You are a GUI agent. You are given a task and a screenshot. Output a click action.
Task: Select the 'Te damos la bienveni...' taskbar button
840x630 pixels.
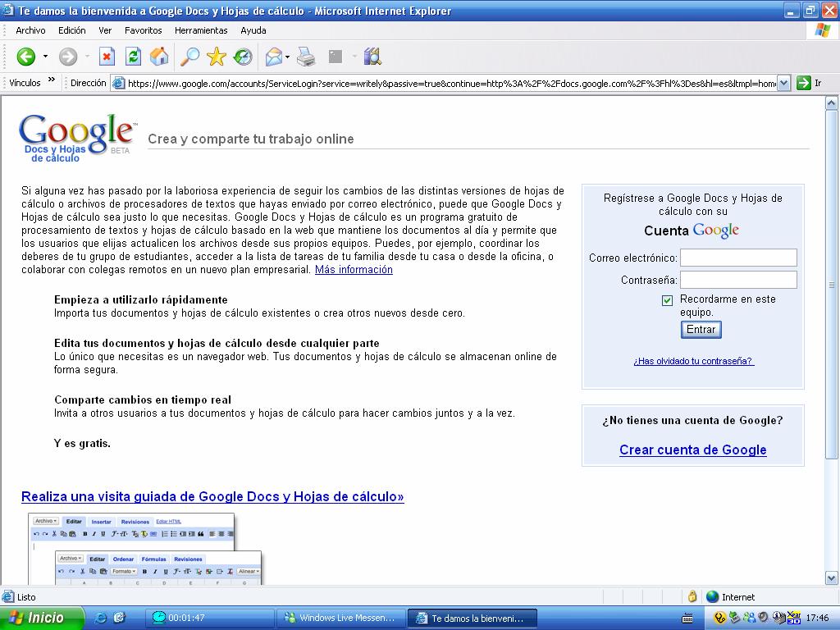[472, 618]
